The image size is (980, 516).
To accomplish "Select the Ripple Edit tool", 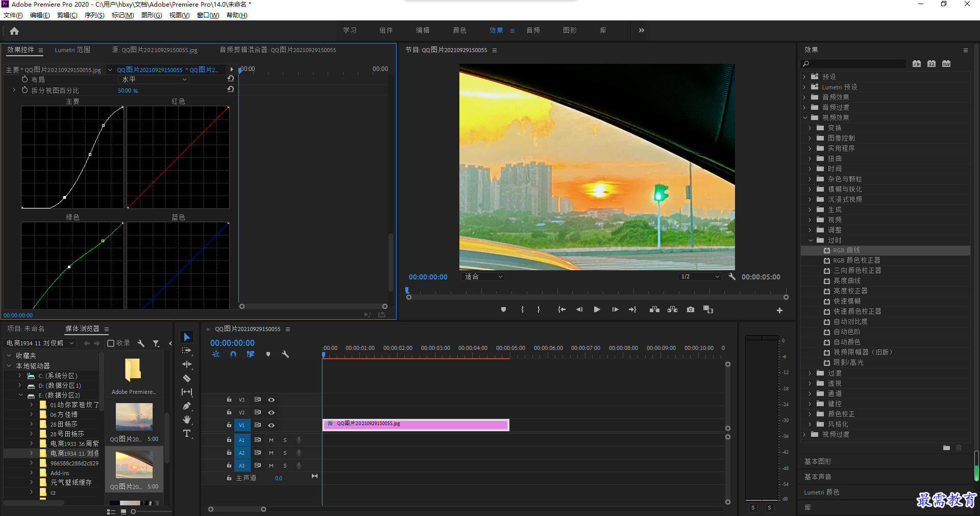I will click(x=187, y=364).
